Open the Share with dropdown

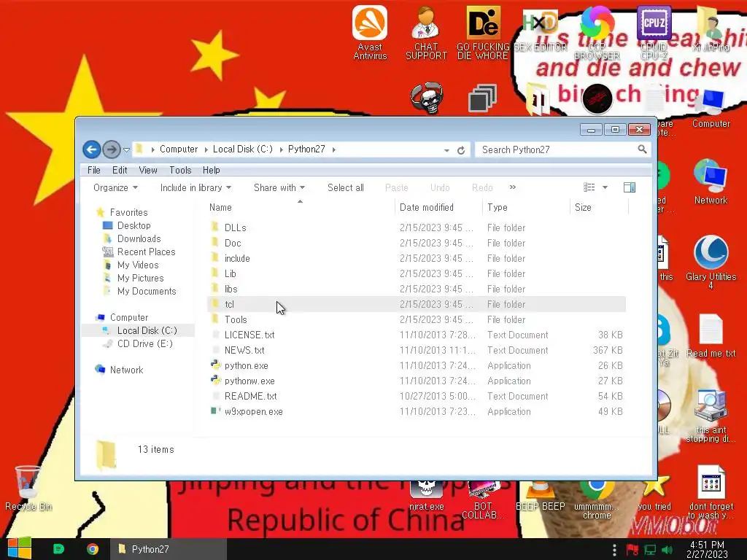pyautogui.click(x=279, y=187)
